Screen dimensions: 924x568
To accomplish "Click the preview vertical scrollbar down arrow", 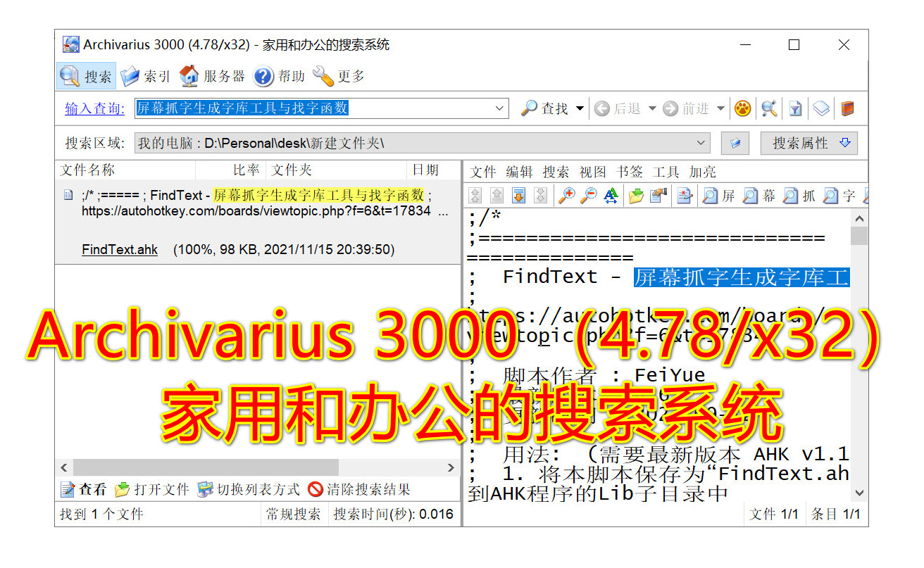I will 859,493.
